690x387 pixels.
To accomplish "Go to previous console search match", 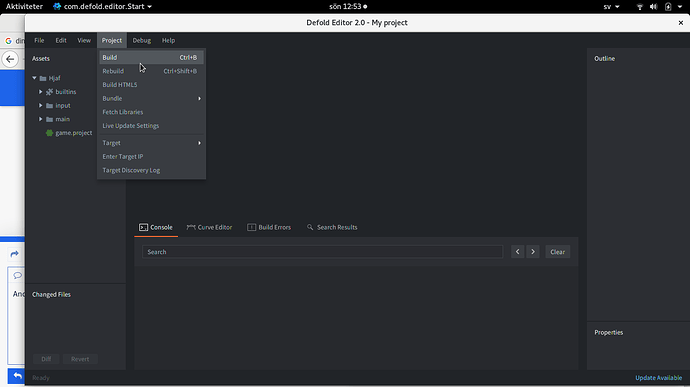I will 518,252.
